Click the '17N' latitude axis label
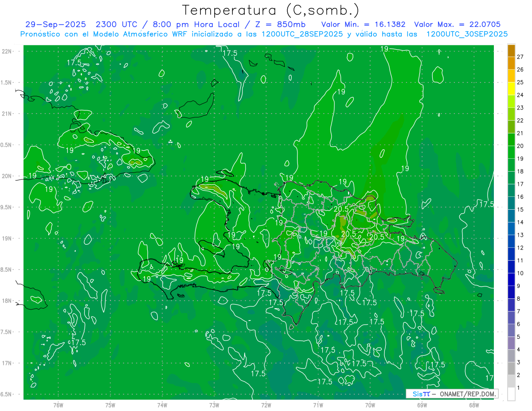The height and width of the screenshot is (411, 532). (x=8, y=363)
